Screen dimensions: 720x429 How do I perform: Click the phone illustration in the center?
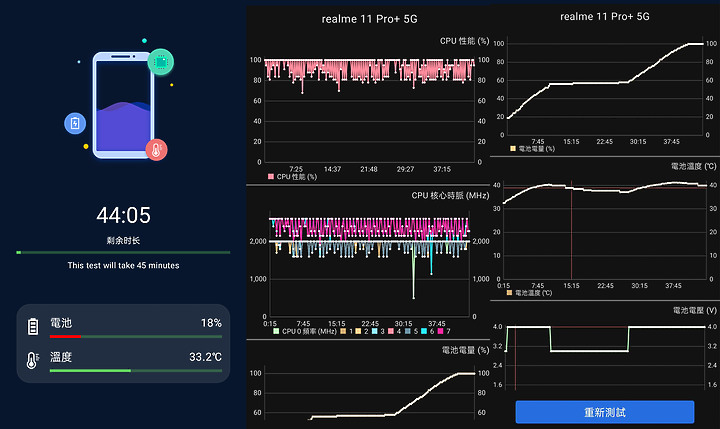pyautogui.click(x=123, y=105)
